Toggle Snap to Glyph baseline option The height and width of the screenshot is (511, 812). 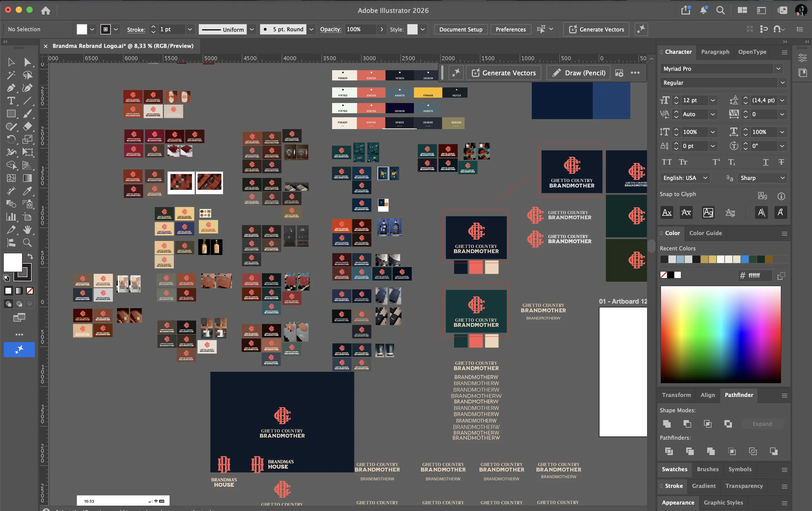tap(667, 213)
